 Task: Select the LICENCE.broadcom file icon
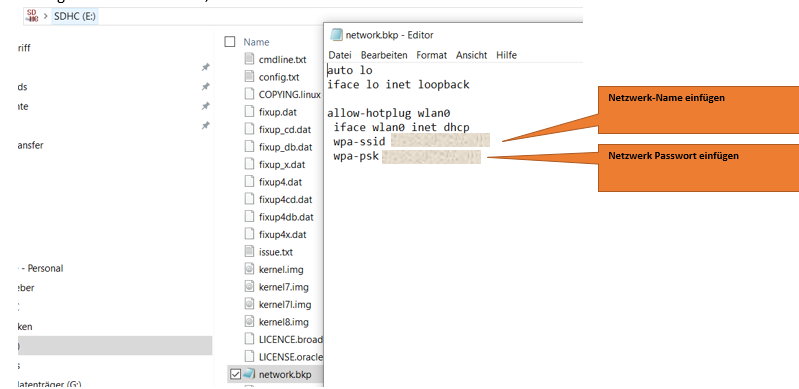(249, 340)
